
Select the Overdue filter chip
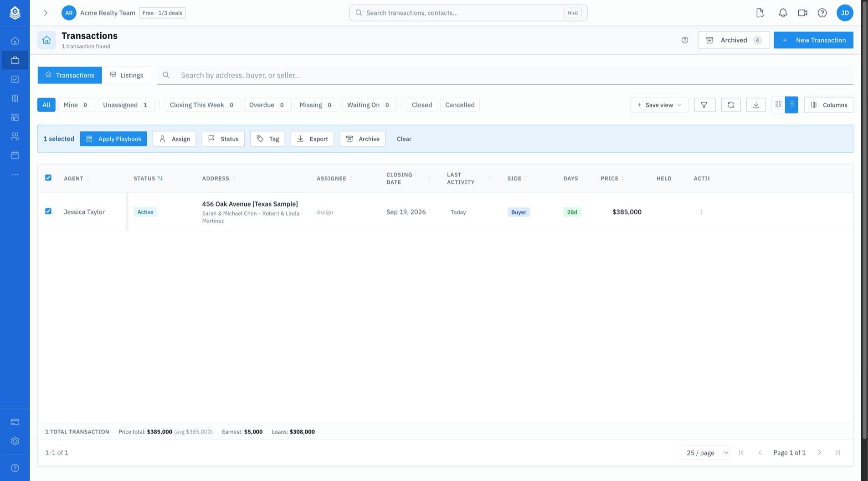click(267, 105)
